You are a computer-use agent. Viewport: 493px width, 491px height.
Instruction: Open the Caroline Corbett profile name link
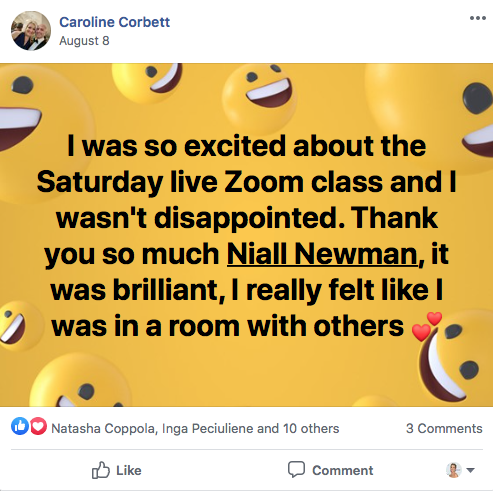(x=115, y=22)
